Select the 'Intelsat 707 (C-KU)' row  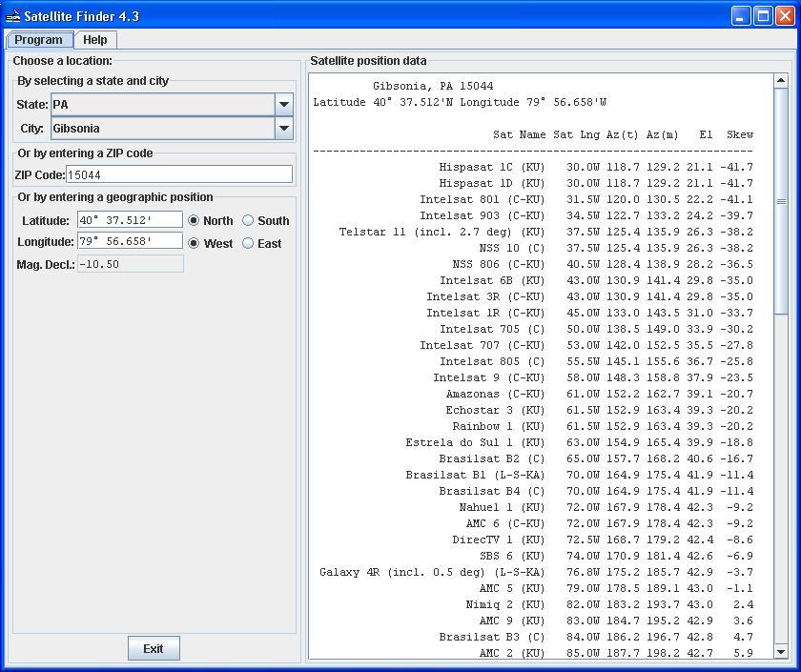(x=533, y=346)
